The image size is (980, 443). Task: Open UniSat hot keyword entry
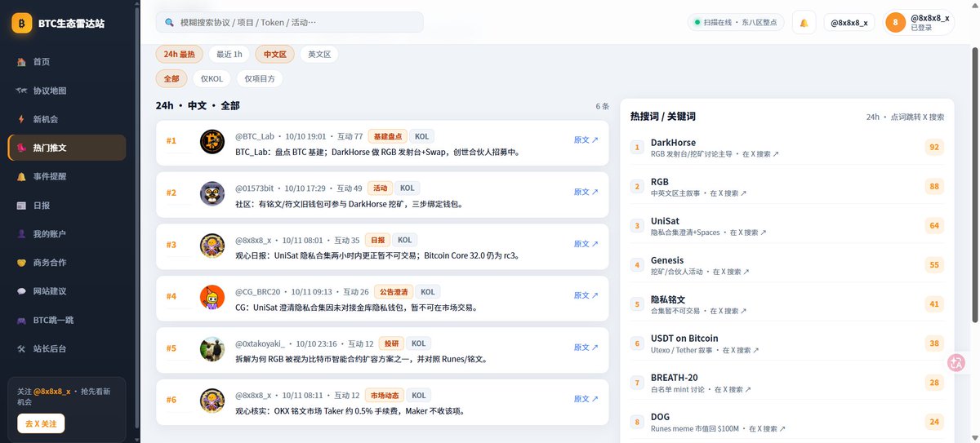(x=787, y=226)
